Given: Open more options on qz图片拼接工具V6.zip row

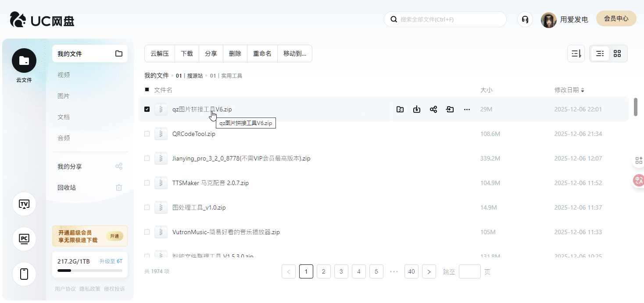Looking at the screenshot, I should click(467, 109).
